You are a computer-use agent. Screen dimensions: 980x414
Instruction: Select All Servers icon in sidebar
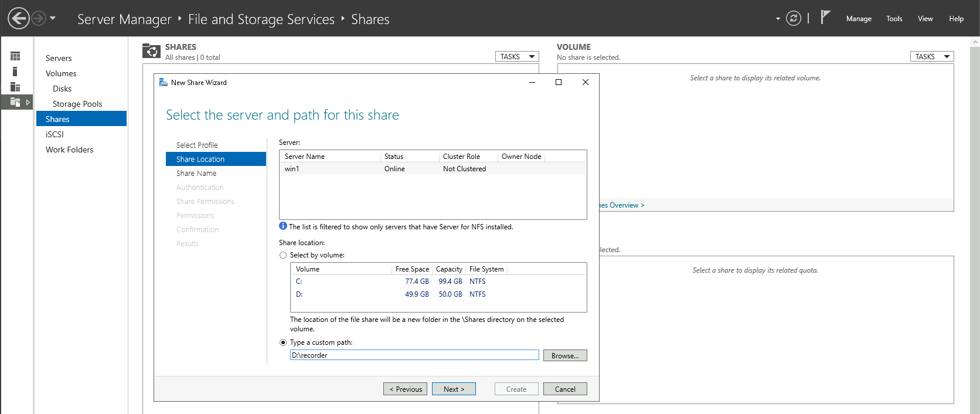coord(15,87)
